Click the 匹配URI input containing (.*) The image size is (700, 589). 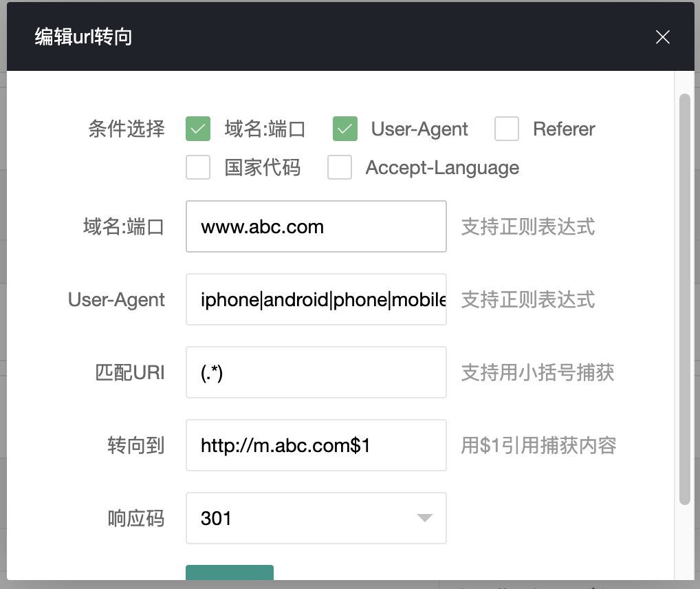coord(316,372)
